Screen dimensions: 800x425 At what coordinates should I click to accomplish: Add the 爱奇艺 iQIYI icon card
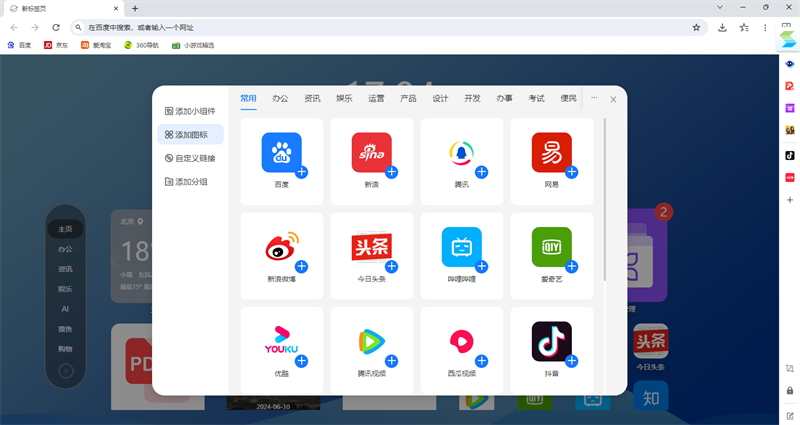571,266
